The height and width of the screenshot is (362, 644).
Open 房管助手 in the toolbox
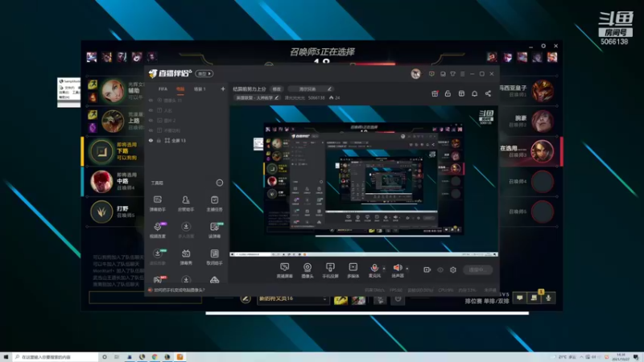tap(186, 204)
